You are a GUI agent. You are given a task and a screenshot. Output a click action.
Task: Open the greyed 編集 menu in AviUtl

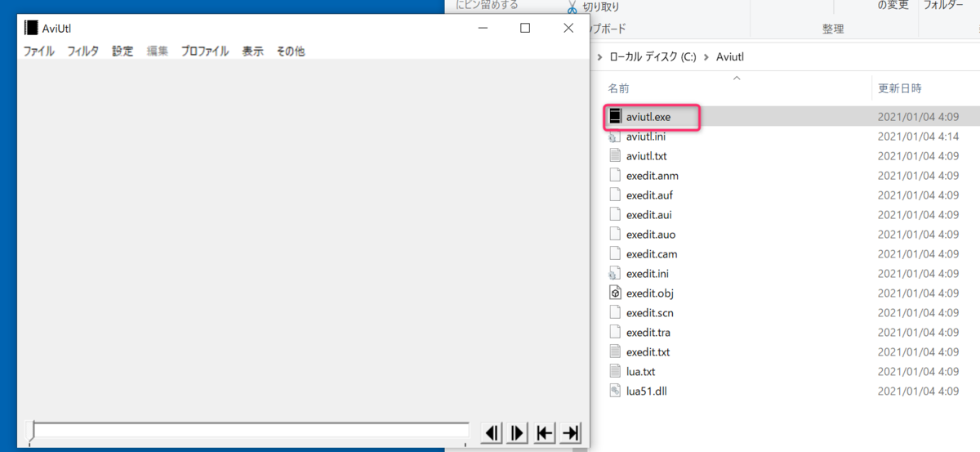(x=157, y=51)
